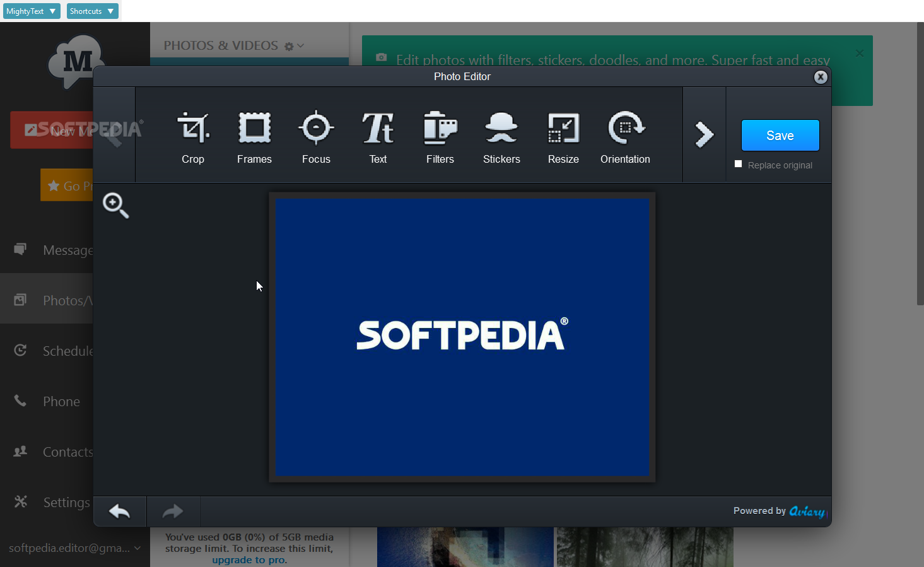Follow the upgrade to pro link

[x=249, y=560]
